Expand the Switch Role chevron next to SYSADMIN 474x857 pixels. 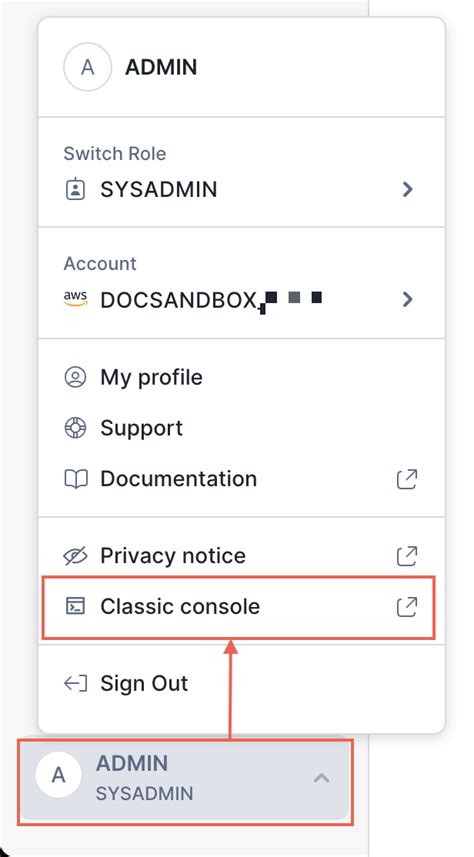click(x=407, y=190)
